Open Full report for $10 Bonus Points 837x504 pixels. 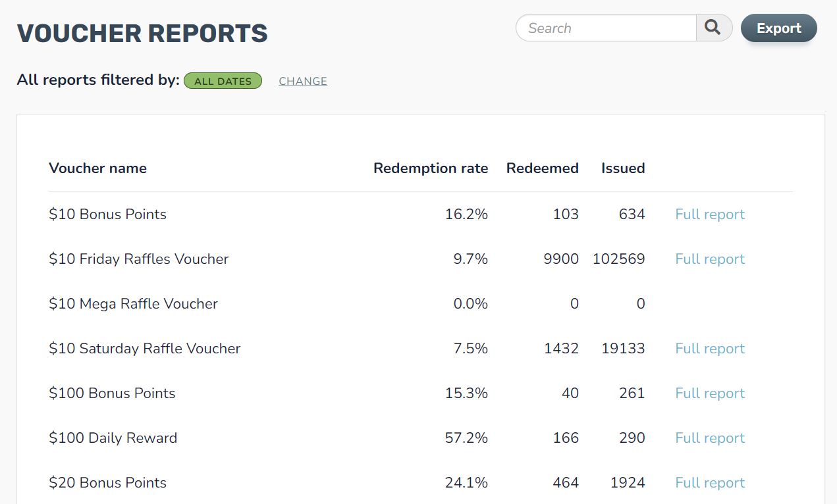coord(709,214)
